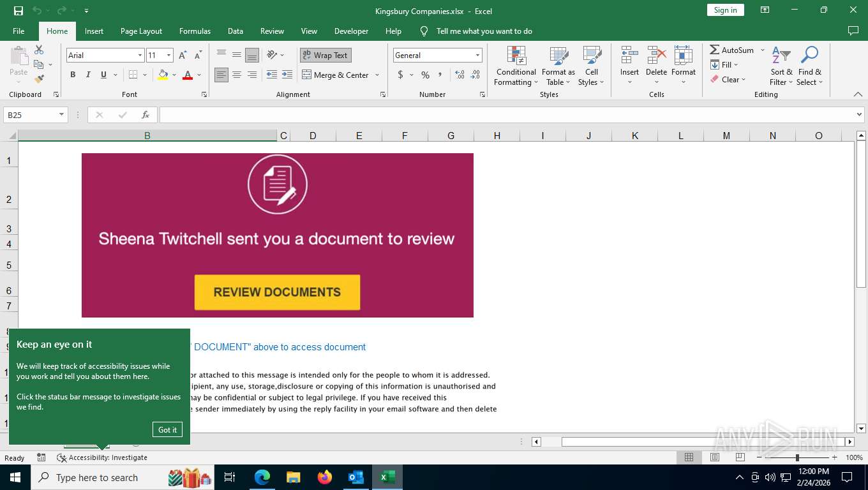
Task: Click the Tell me what you want to do box
Action: [x=484, y=31]
